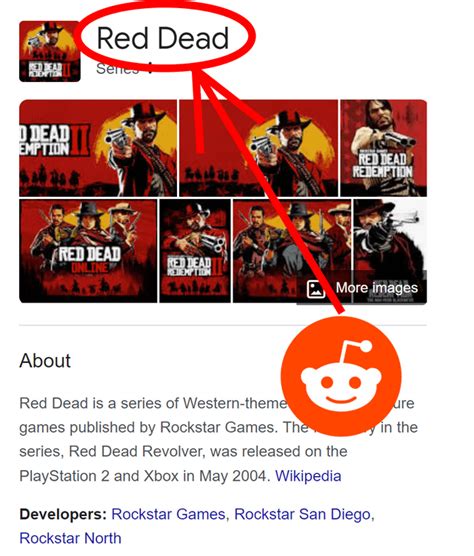Click the three-dot options beside Series
The width and height of the screenshot is (474, 556).
pos(150,68)
